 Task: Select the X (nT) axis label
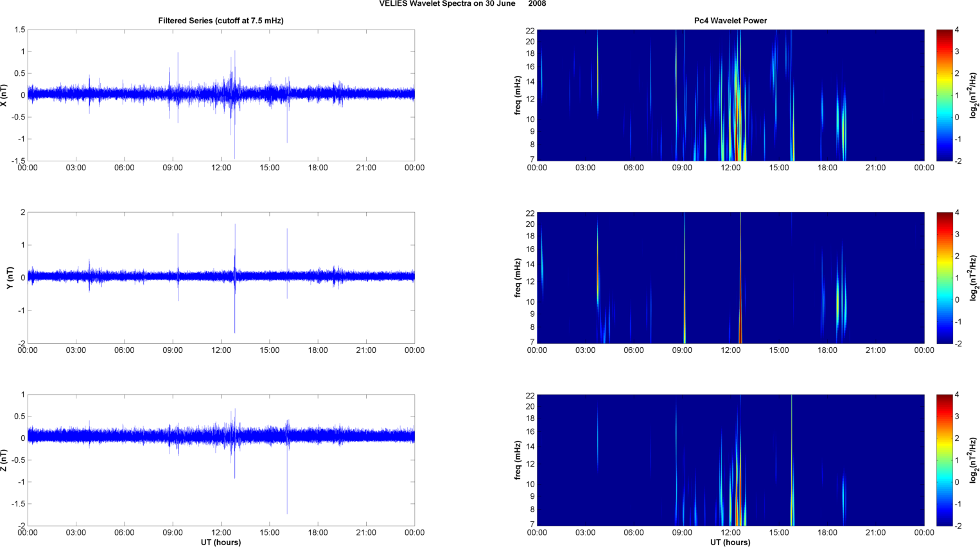[x=4, y=95]
